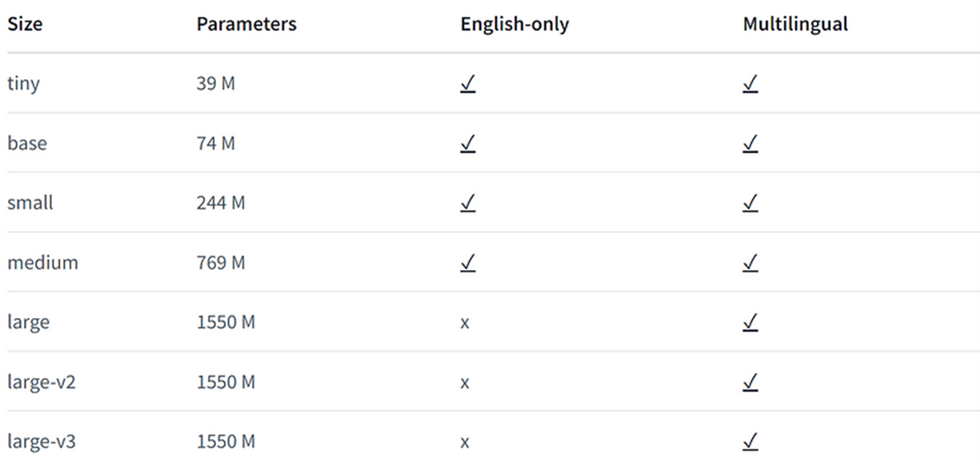
Task: Open the base Multilingual checkmark link
Action: [750, 143]
